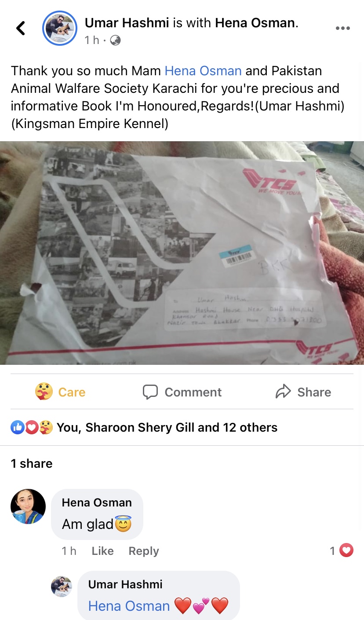Click the heart reaction on Hena's comment
Viewport: 364px width, 620px height.
[347, 550]
